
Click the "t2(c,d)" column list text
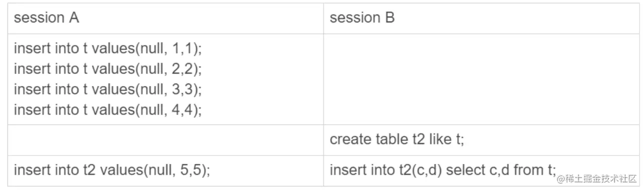tap(418, 170)
